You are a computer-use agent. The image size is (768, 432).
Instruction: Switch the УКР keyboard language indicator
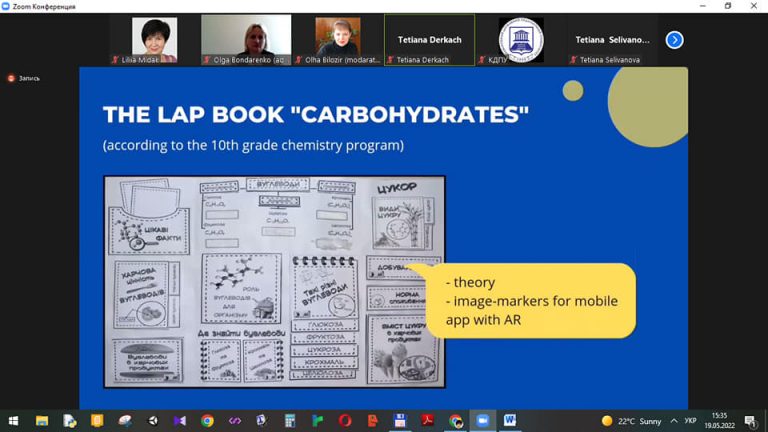tap(690, 421)
